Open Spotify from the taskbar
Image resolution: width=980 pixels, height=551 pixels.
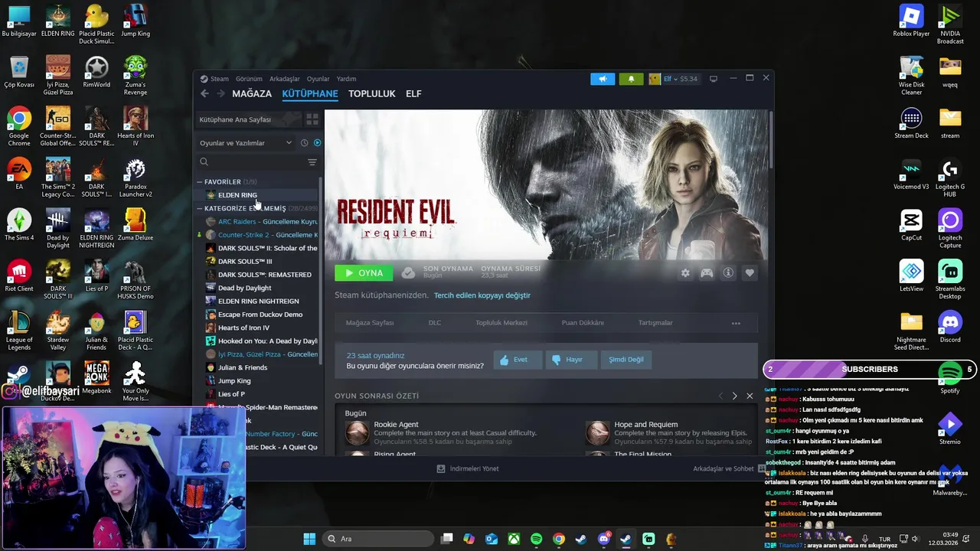click(x=536, y=539)
